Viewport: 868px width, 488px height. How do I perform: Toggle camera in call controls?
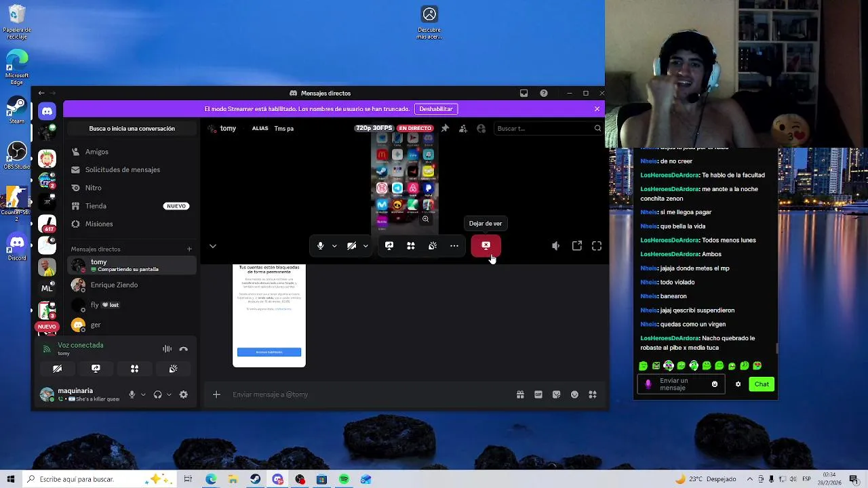pyautogui.click(x=351, y=246)
